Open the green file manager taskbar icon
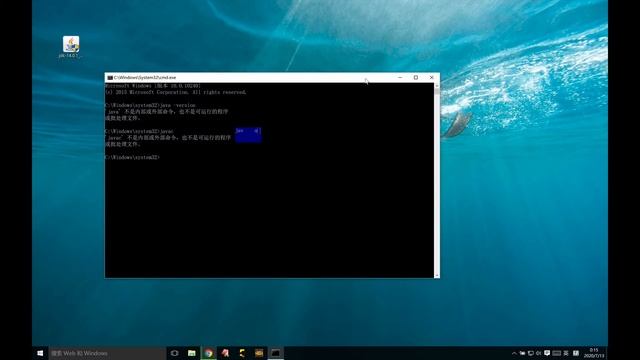Screen dimensions: 640x360 191,353
